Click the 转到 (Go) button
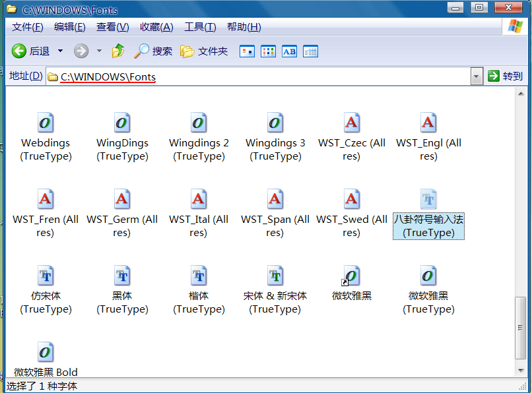Viewport: 532px width, 393px height. click(x=505, y=76)
